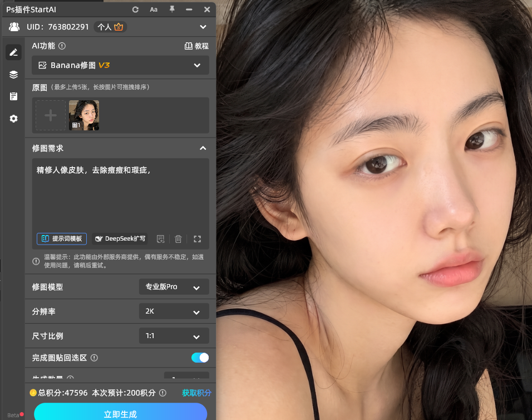Click the gold coin points icon
532x420 pixels.
(33, 393)
